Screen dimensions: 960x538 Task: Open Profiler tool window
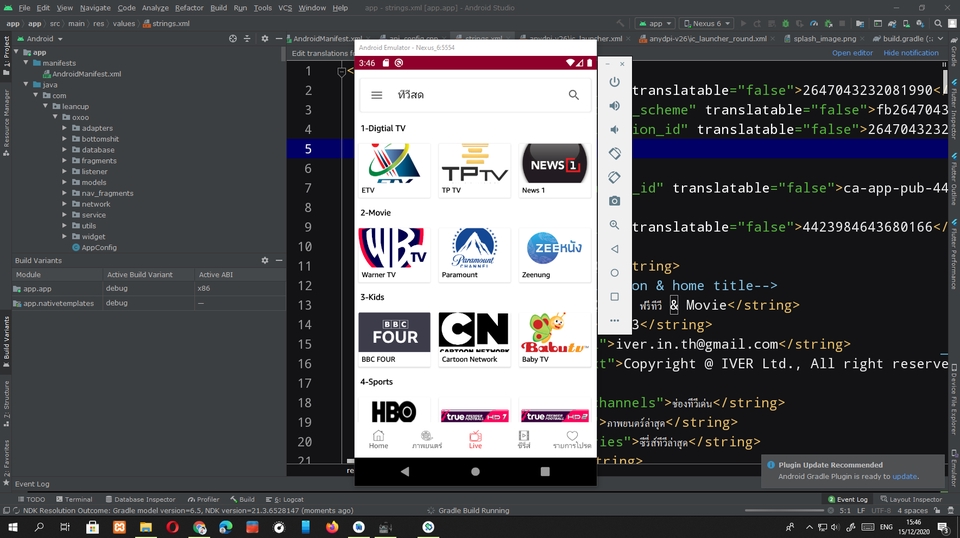coord(203,499)
